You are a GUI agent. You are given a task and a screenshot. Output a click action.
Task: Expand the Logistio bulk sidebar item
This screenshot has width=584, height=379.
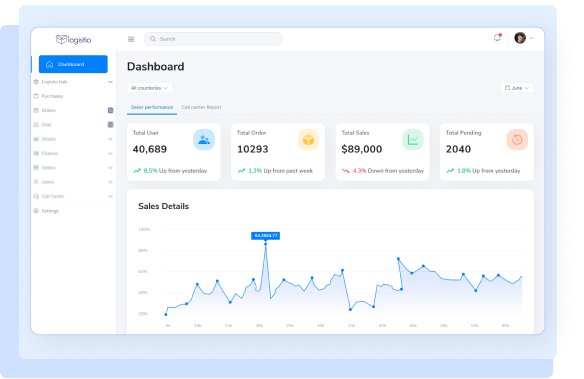(x=73, y=82)
